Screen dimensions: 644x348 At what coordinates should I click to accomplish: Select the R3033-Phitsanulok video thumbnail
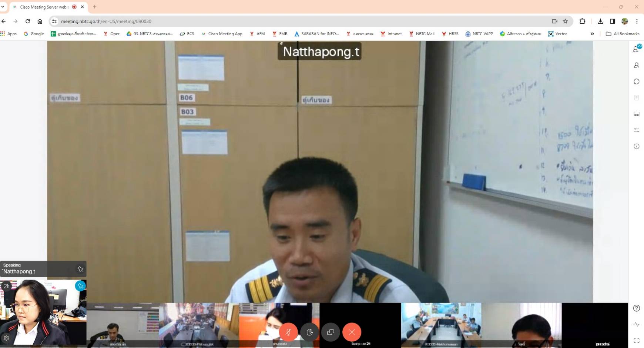click(199, 325)
